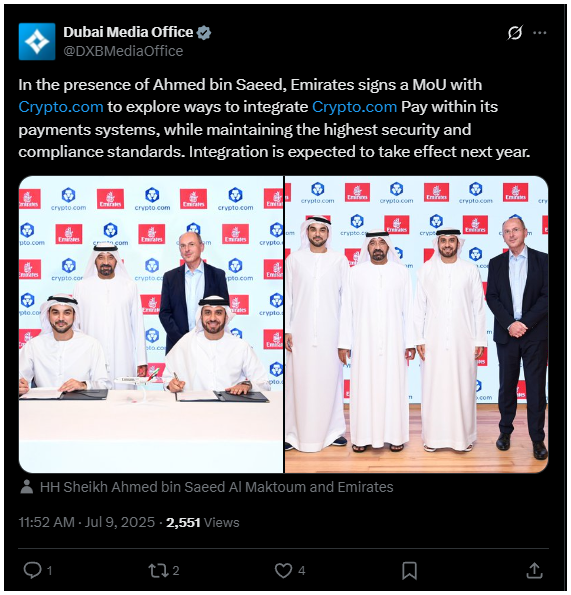571x595 pixels.
Task: Open the Dubai Media Office profile avatar
Action: pos(37,41)
